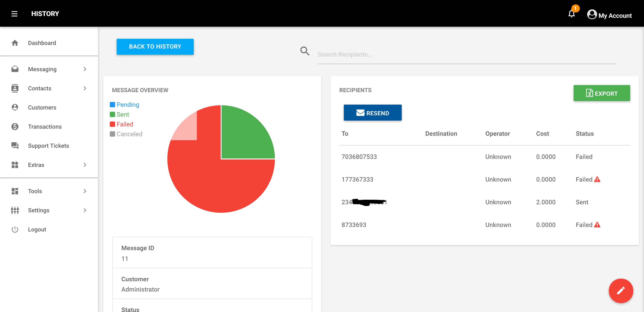Click the search magnifier icon
This screenshot has width=644, height=312.
click(x=305, y=51)
